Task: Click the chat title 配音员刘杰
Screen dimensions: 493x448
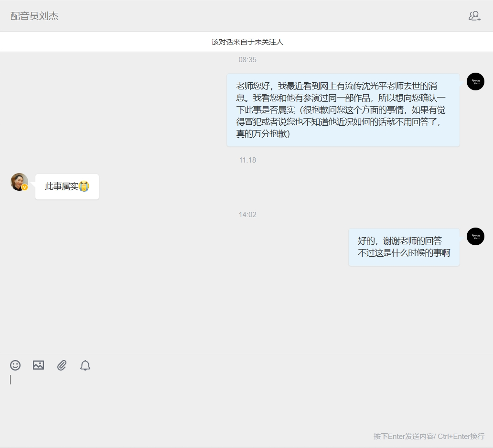Action: coord(34,16)
